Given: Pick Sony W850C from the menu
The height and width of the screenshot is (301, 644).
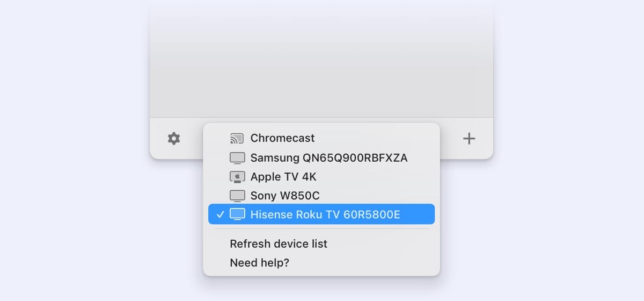Looking at the screenshot, I should [284, 196].
